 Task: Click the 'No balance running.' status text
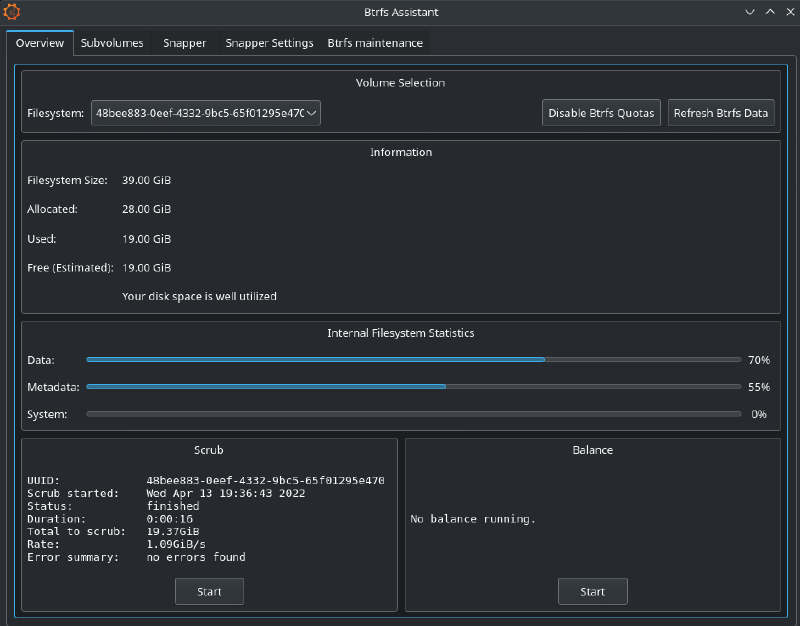point(473,519)
